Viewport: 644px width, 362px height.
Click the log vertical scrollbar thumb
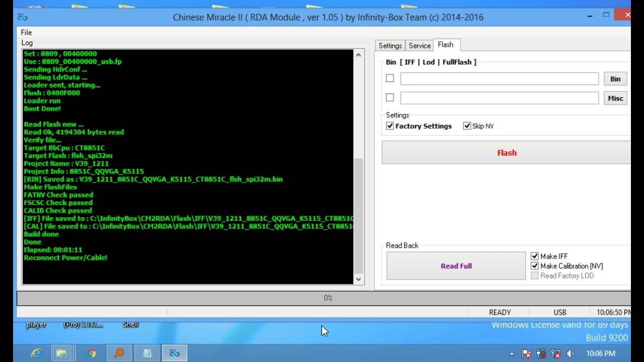pyautogui.click(x=359, y=216)
